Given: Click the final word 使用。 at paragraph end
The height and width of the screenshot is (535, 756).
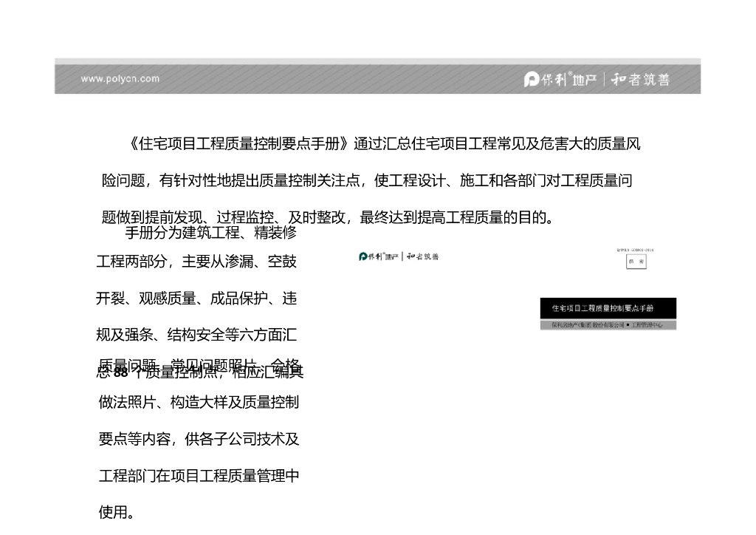Looking at the screenshot, I should (x=117, y=512).
